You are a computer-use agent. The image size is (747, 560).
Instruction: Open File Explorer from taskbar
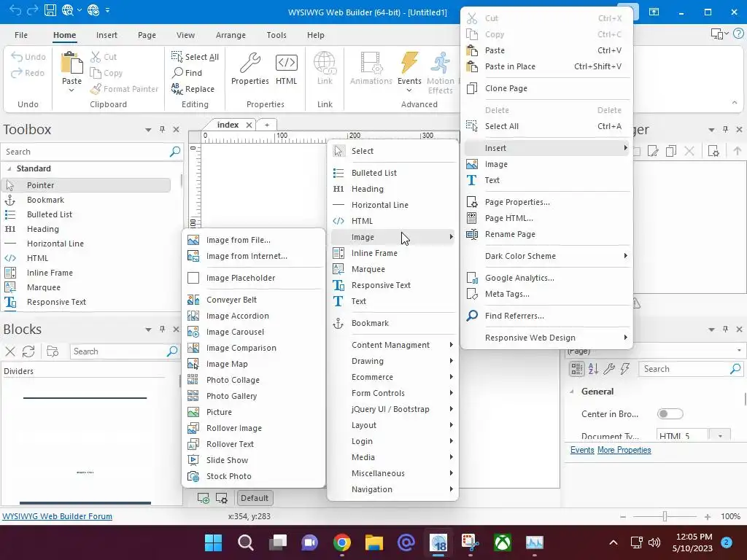pos(374,542)
